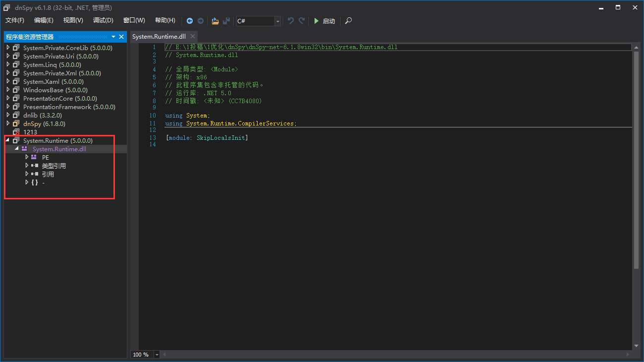
Task: Click the dnSpy assembly icon in tree
Action: click(16, 123)
